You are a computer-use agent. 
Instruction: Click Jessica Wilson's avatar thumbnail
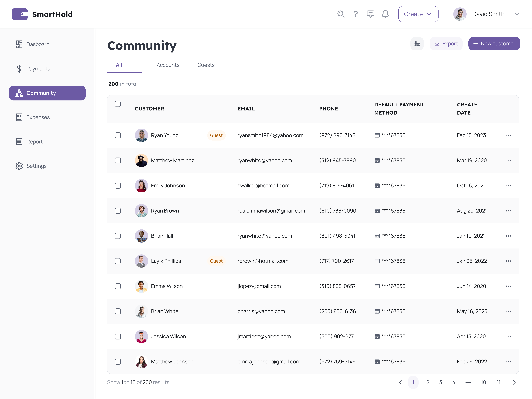(141, 337)
